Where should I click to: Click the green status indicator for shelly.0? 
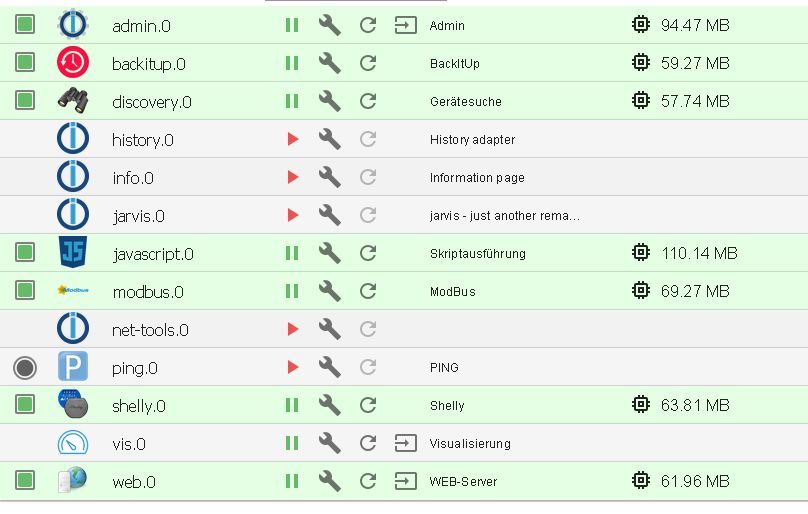coord(25,405)
